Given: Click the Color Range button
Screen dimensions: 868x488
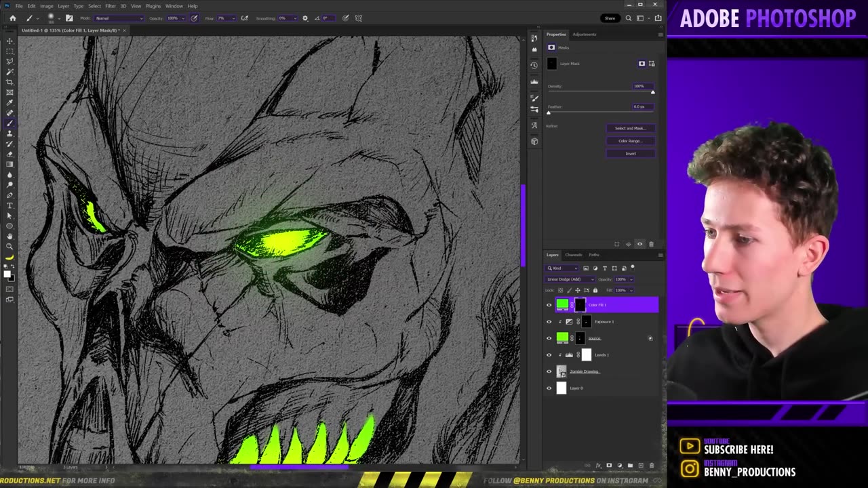Looking at the screenshot, I should (630, 141).
